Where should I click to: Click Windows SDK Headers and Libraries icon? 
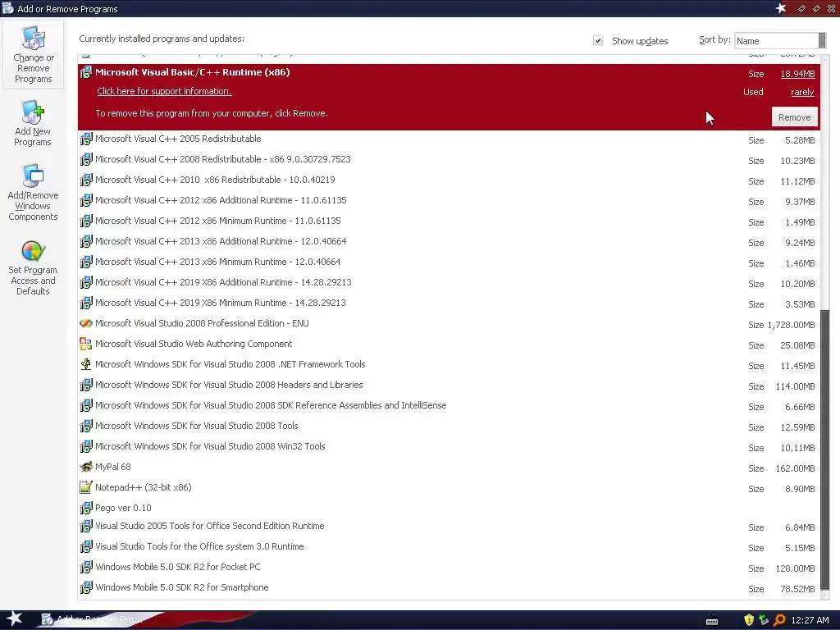pyautogui.click(x=85, y=386)
